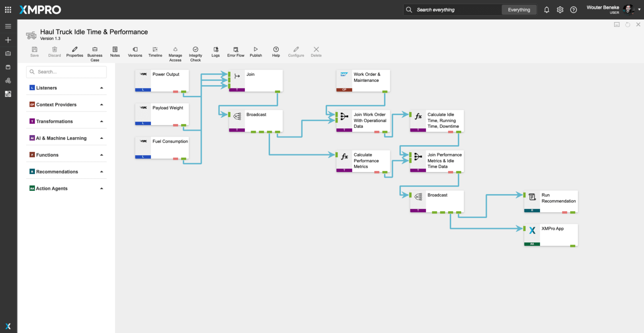
Task: Click the notifications bell icon
Action: click(x=547, y=10)
